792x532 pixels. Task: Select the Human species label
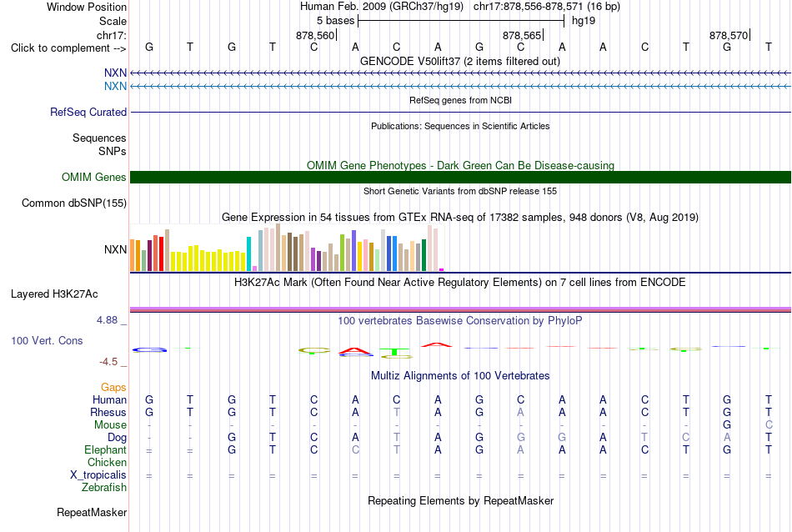coord(109,399)
